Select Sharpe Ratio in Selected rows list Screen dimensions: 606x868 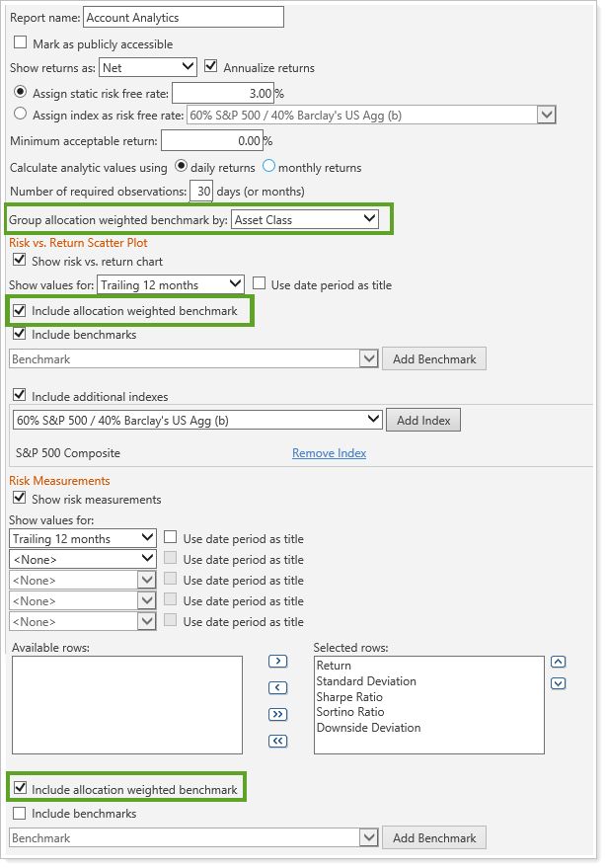tap(349, 697)
